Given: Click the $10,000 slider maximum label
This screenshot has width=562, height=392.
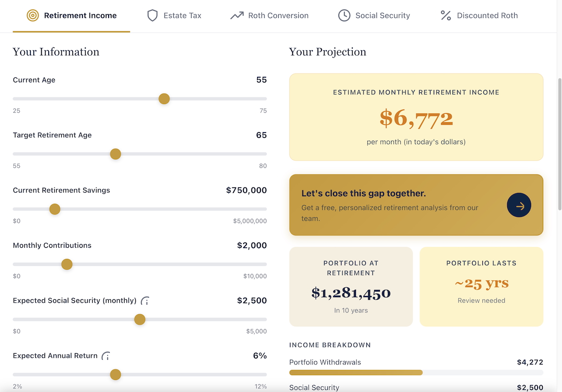Looking at the screenshot, I should tap(255, 276).
